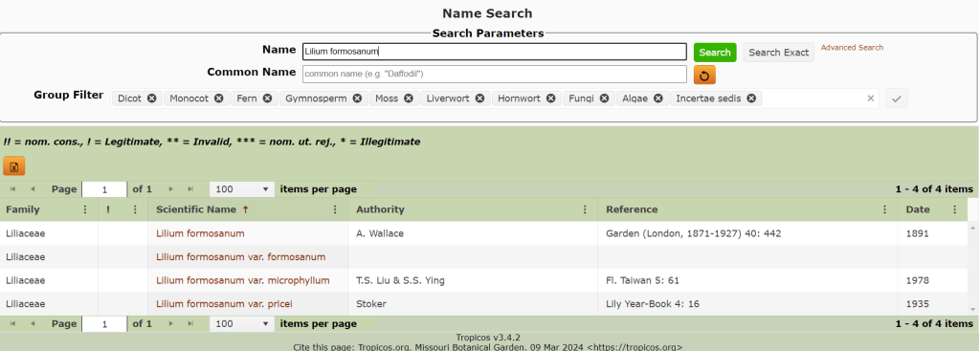Remove the Moss group filter tag

coord(409,99)
